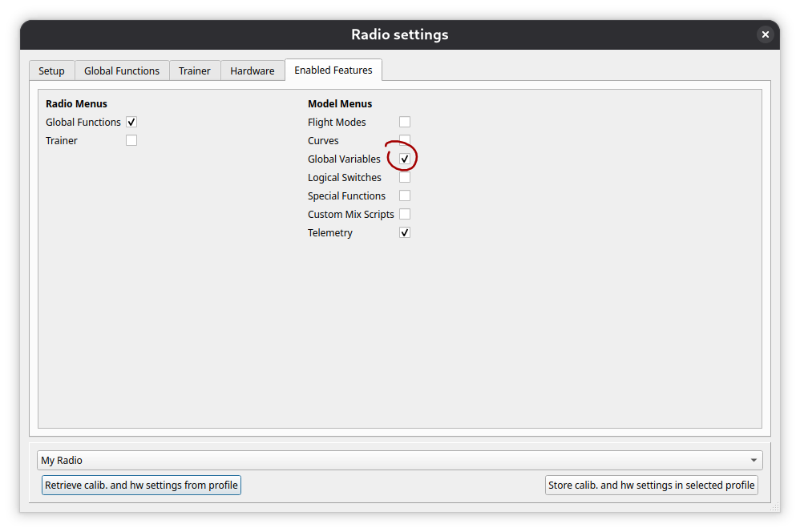800x532 pixels.
Task: Turn on Special Functions checkbox
Action: coord(405,196)
